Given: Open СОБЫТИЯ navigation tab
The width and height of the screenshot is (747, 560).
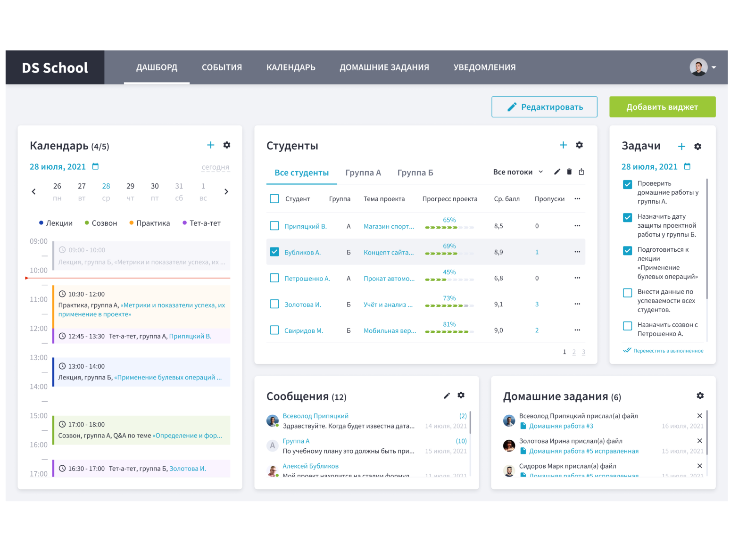Looking at the screenshot, I should (222, 67).
